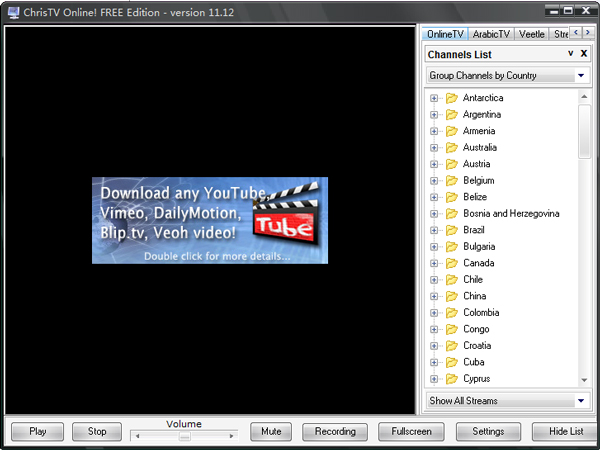Switch to the Veetle tab
The height and width of the screenshot is (450, 600).
532,34
